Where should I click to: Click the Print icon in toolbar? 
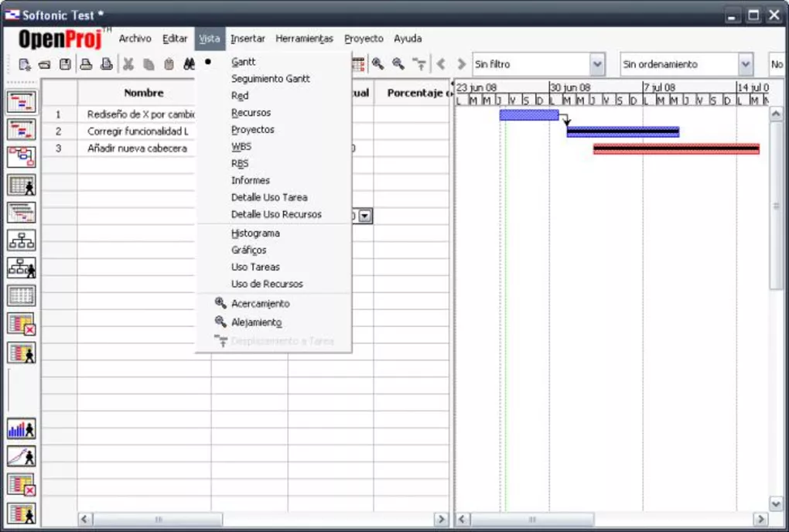[86, 65]
